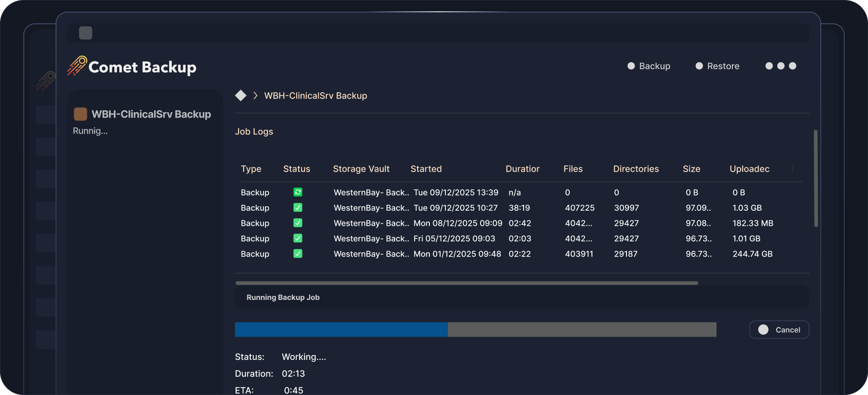
Task: Select the Fri 05/12/2025 09:03 started cell
Action: click(454, 238)
